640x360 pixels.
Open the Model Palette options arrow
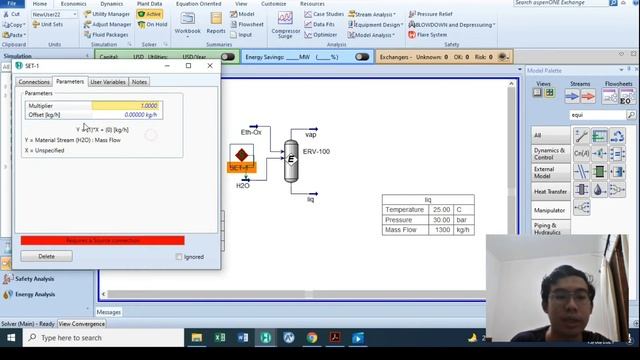click(621, 70)
